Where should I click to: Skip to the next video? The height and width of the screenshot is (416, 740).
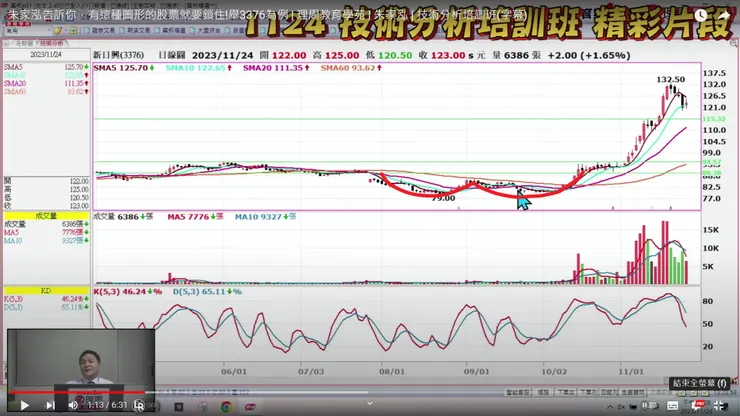click(50, 405)
